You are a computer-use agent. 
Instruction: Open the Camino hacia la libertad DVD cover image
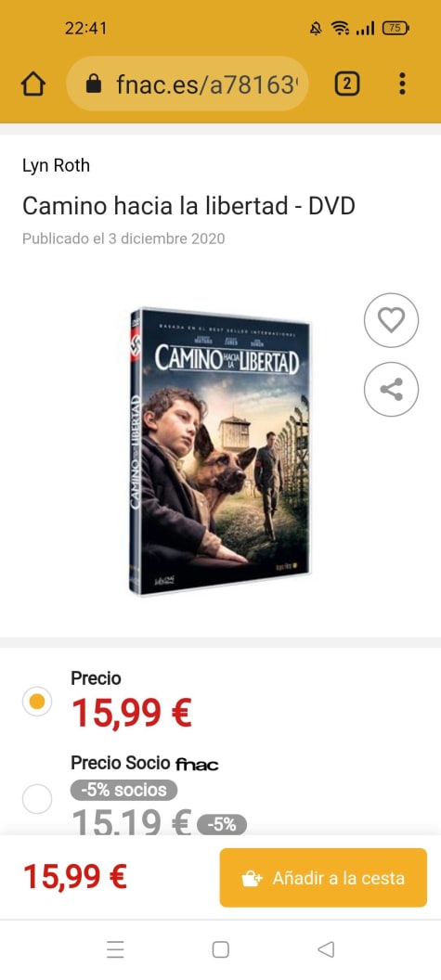pos(219,451)
